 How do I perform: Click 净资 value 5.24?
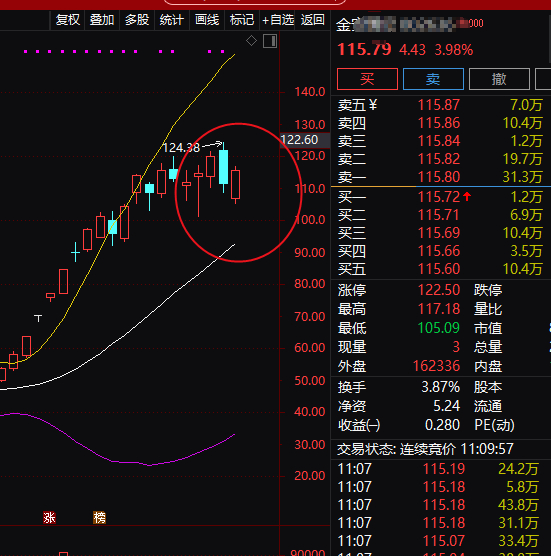pos(447,406)
